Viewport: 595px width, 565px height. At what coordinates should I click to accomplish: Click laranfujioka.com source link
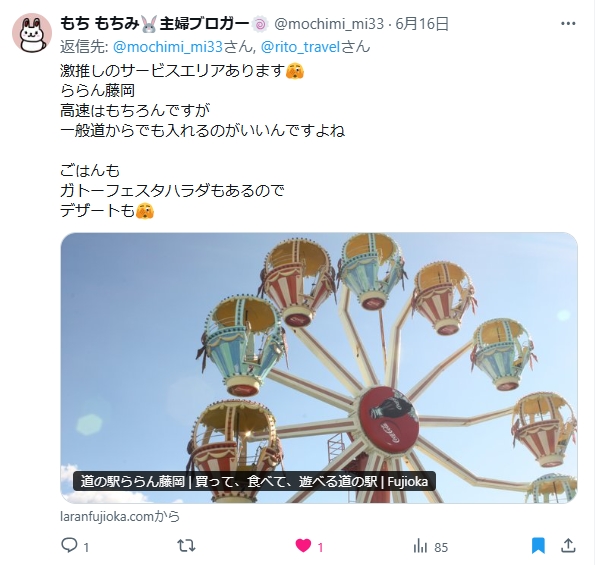coord(120,516)
